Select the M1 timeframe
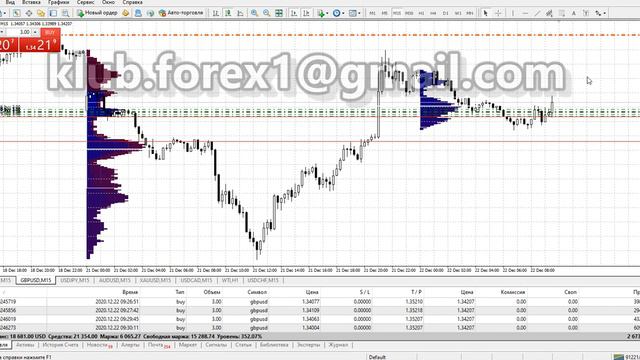Viewport: 640px width, 360px height. (372, 13)
